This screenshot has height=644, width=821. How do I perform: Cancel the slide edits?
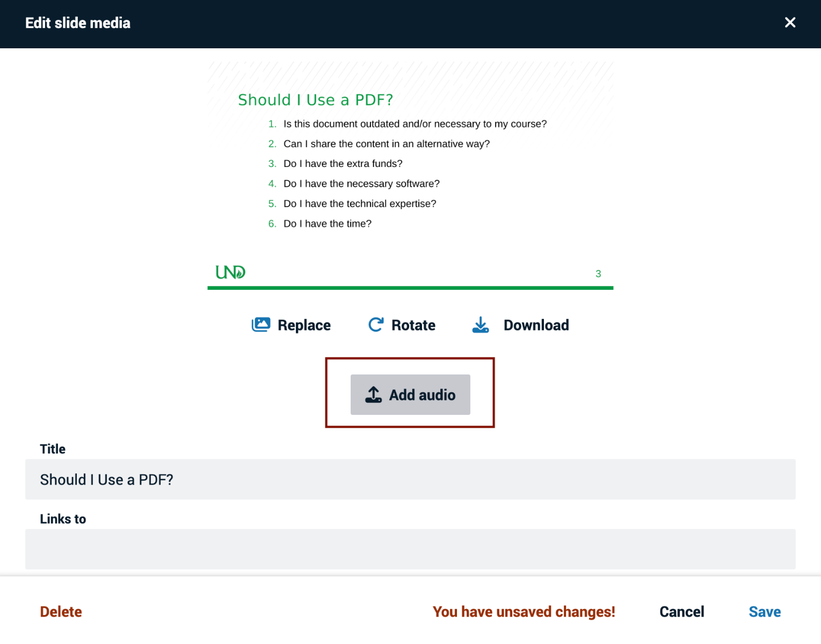pos(681,612)
